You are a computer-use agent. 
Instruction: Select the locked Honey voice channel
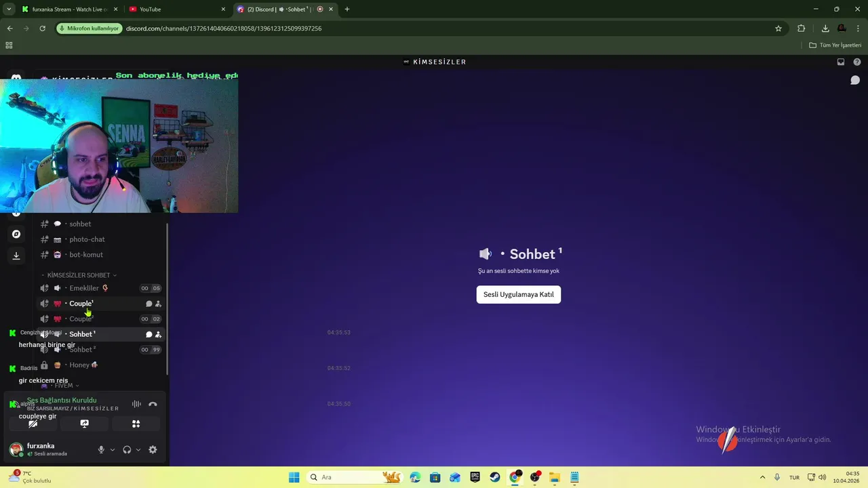(x=100, y=365)
